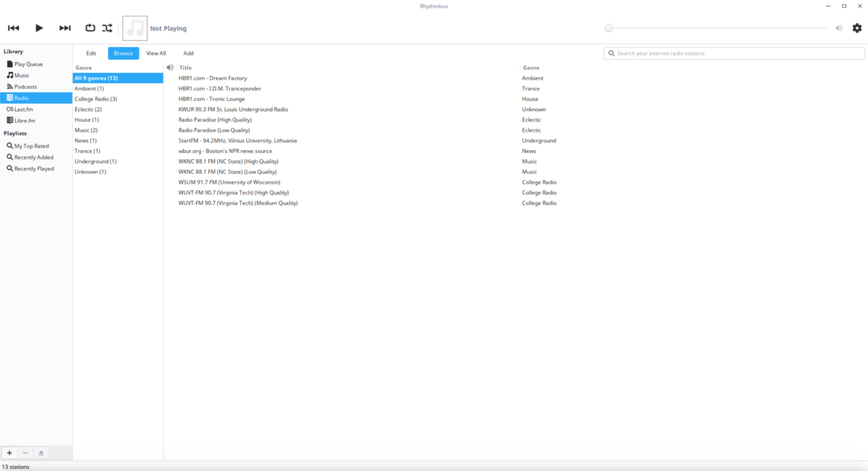
Task: Click the Genre browser column header
Action: pos(118,67)
